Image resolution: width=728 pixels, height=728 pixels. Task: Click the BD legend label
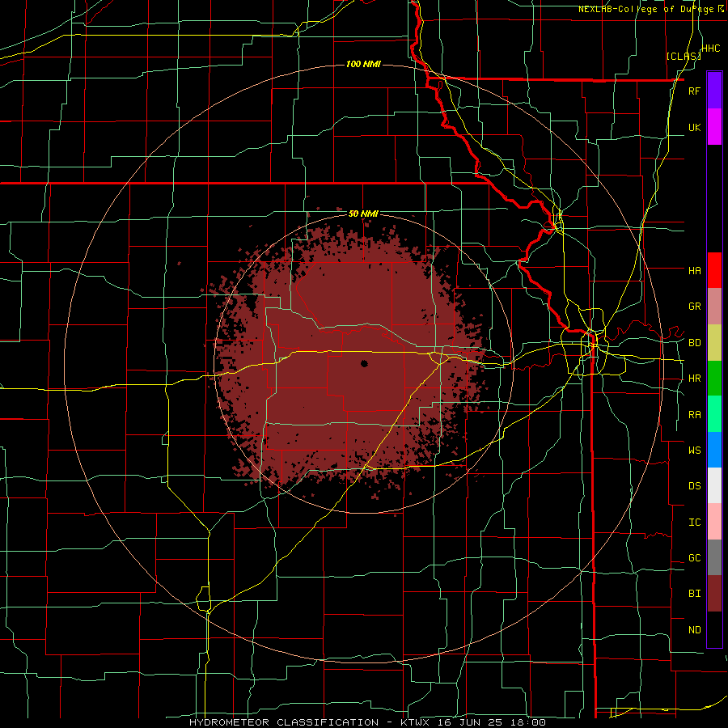point(694,343)
